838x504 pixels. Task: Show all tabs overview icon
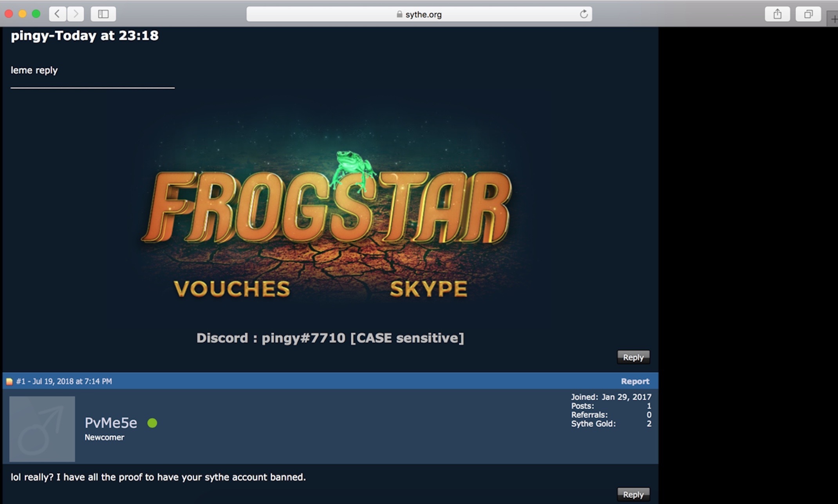pos(808,14)
